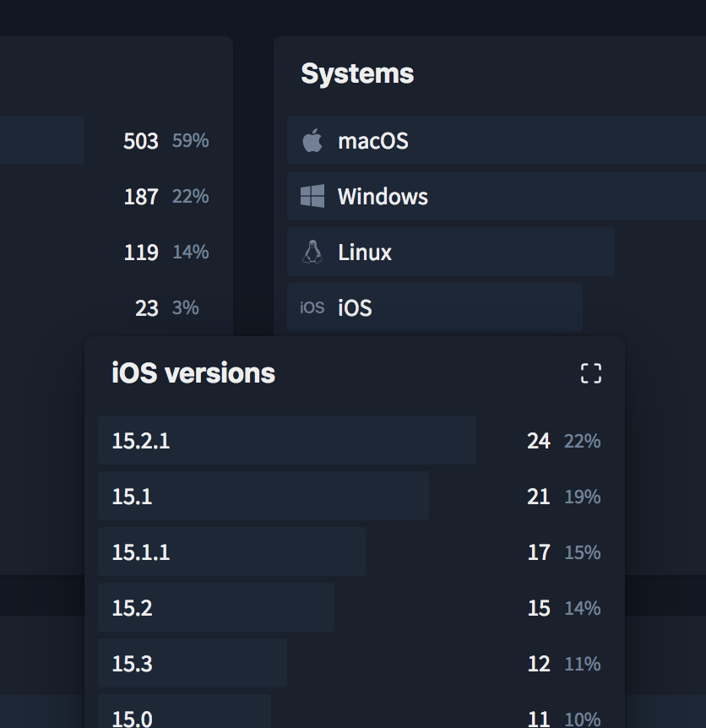Click the 503 visitors count
Screen dimensions: 706x728
point(141,141)
